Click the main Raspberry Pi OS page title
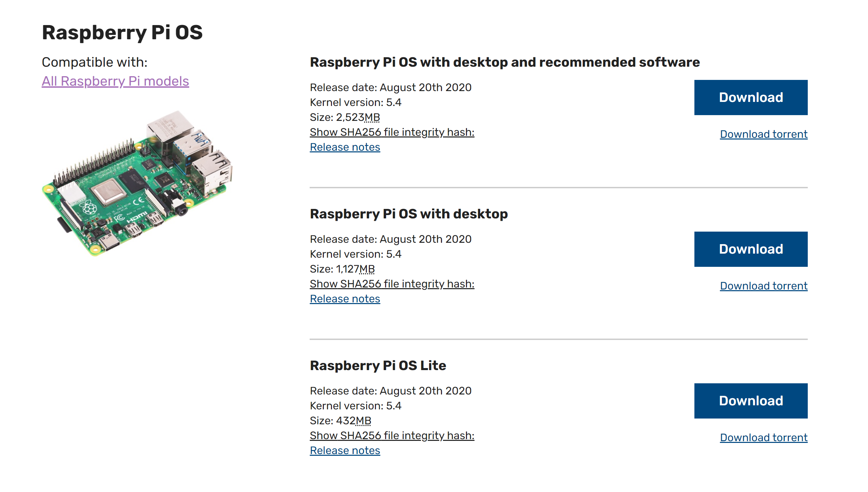Viewport: 868px width, 492px height. tap(122, 33)
